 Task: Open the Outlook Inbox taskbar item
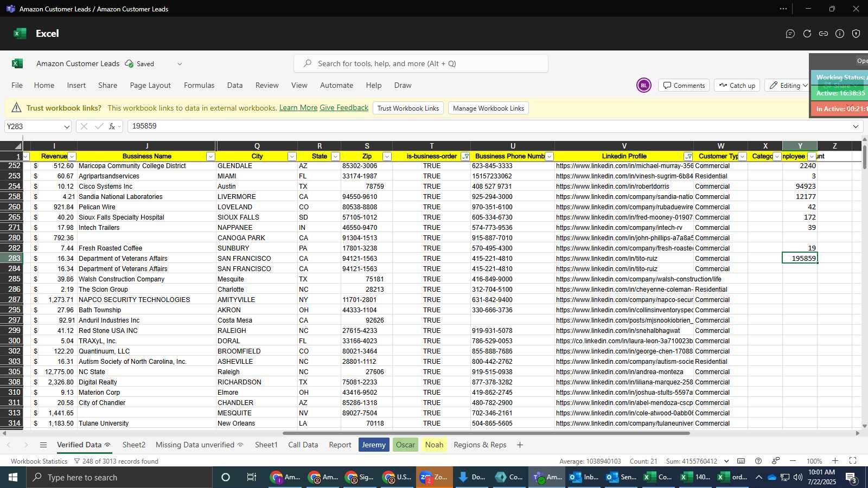(x=584, y=477)
